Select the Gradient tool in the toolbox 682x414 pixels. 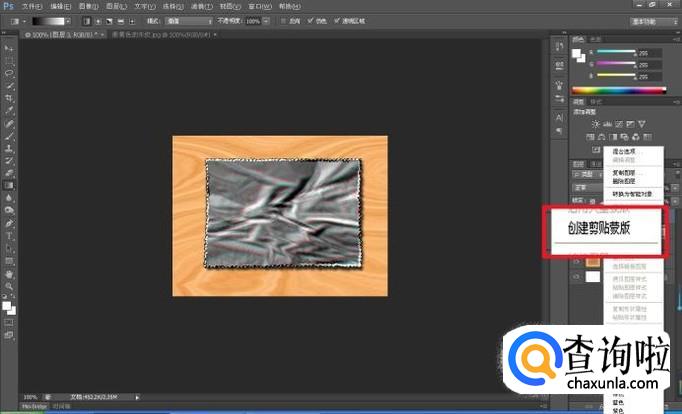(9, 185)
